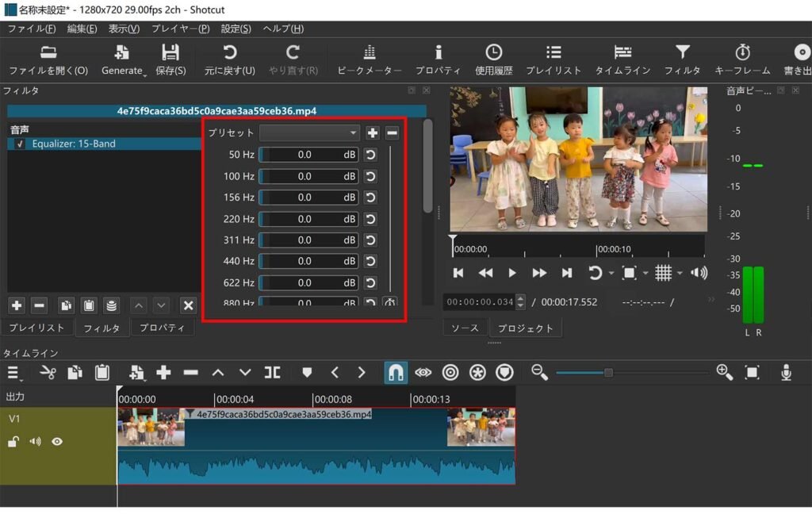The image size is (812, 518).
Task: Uncheck the Equalizer: 15-Band filter checkbox
Action: 20,144
